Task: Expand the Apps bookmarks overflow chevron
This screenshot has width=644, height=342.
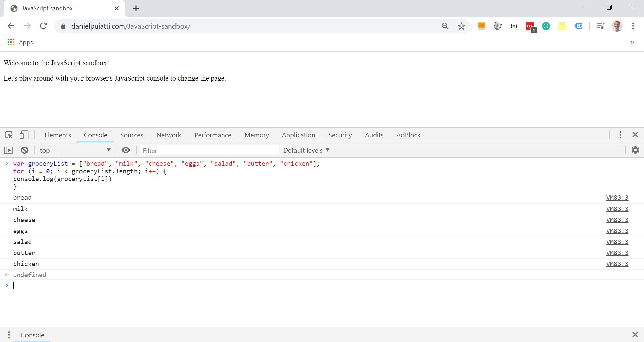Action: click(x=632, y=42)
